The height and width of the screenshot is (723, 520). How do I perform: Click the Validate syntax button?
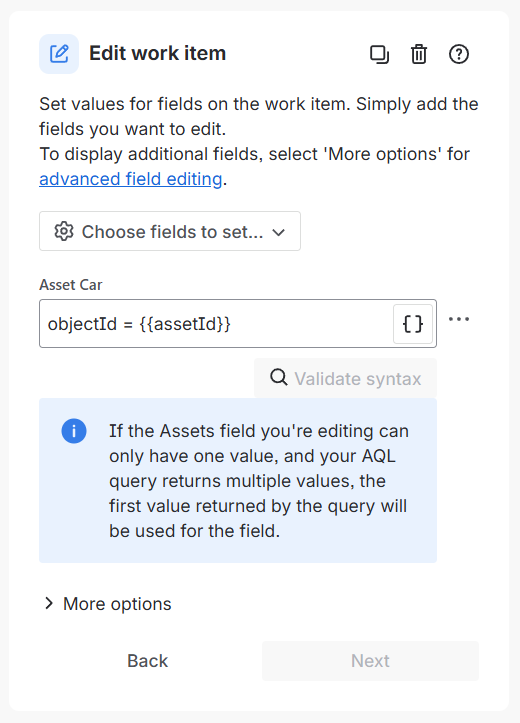pyautogui.click(x=345, y=378)
